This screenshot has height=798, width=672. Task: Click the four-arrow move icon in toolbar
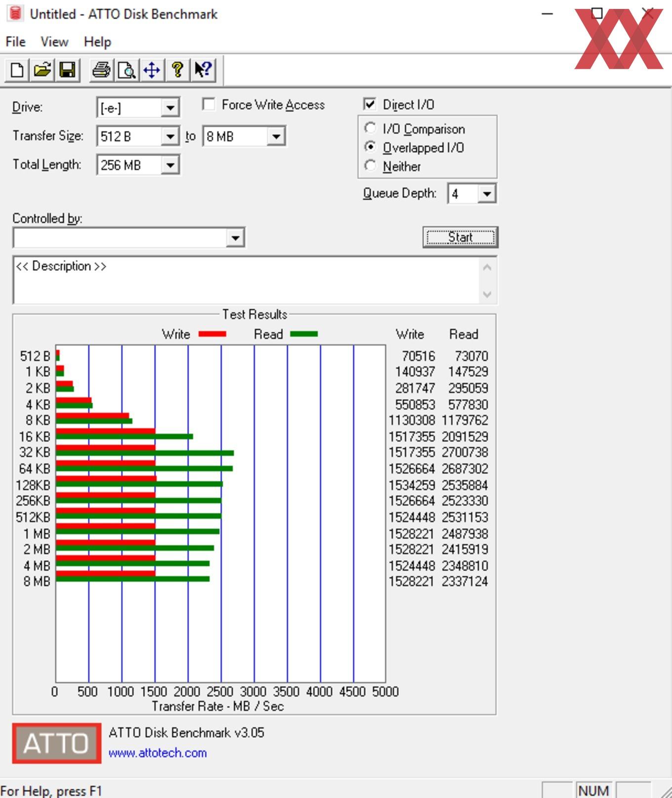pyautogui.click(x=152, y=70)
